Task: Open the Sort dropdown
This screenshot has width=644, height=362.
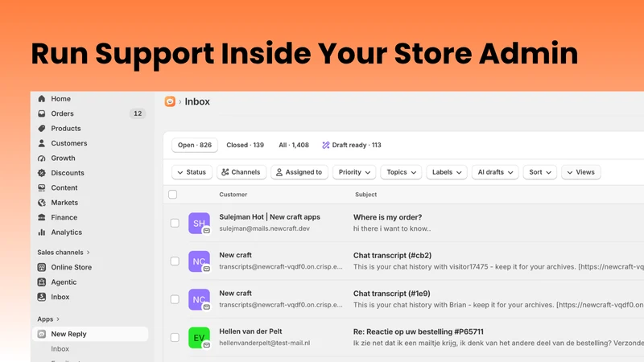Action: (540, 172)
